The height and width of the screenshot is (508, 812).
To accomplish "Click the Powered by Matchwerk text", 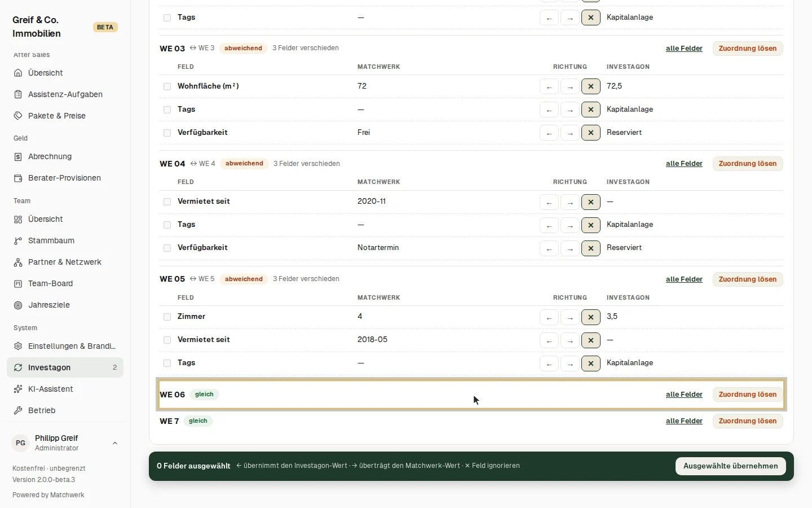I will coord(48,495).
